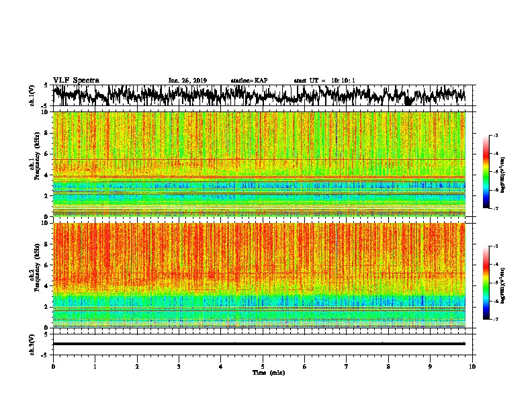Click time axis tick label "7"
Image resolution: width=532 pixels, height=411 pixels.
point(347,367)
